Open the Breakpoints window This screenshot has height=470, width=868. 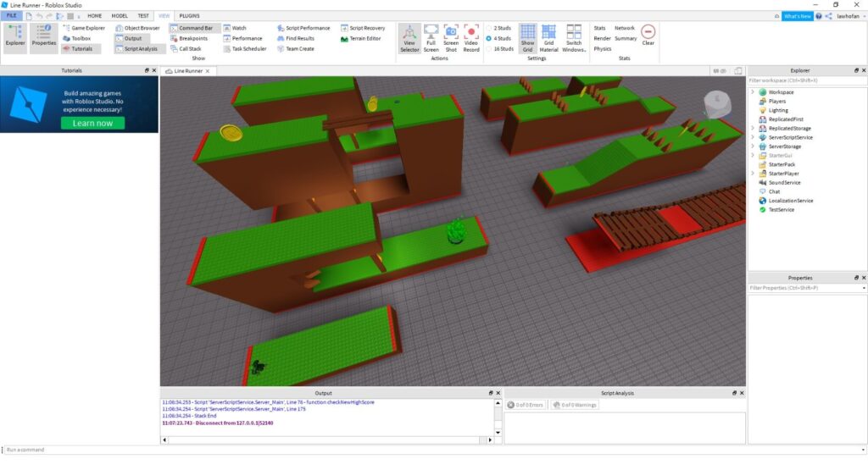[x=189, y=38]
